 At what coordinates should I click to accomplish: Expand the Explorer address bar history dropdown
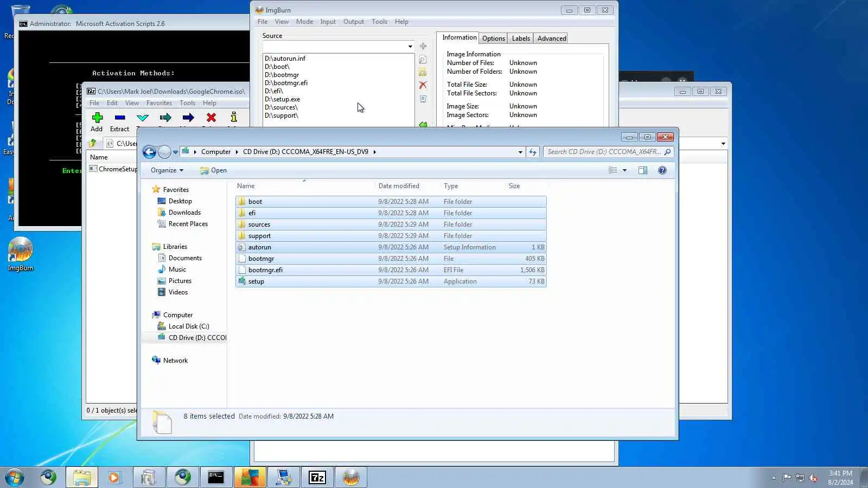tap(520, 152)
